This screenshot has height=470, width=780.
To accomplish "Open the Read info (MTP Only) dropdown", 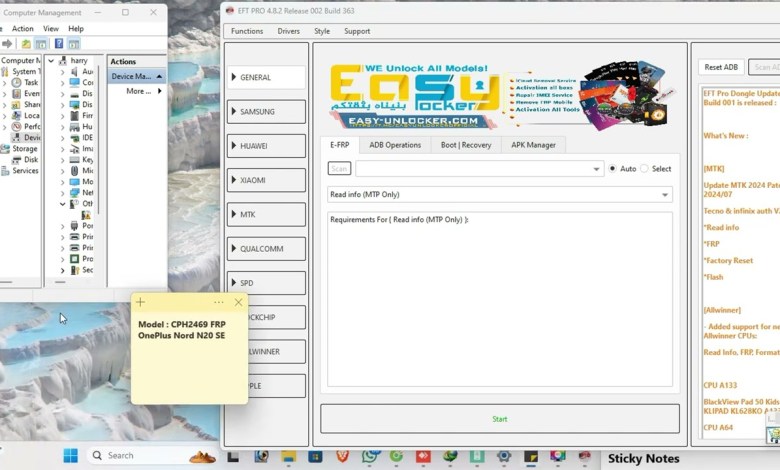I will pyautogui.click(x=500, y=195).
